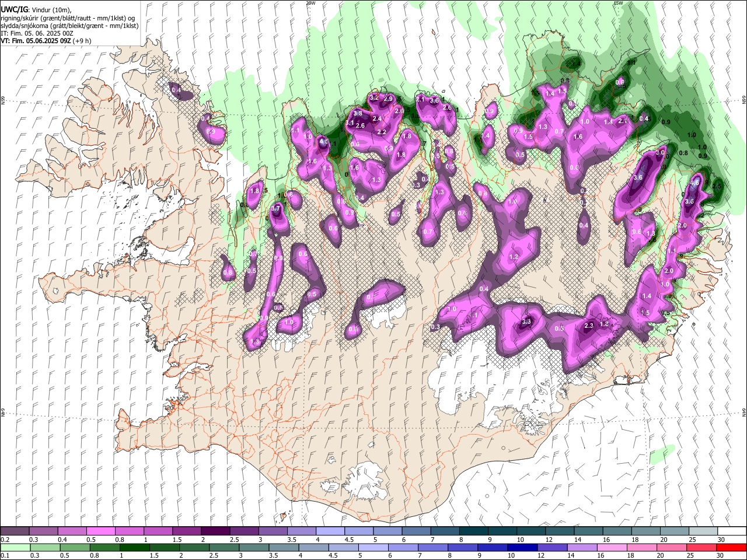This screenshot has height=560, width=747.
Task: Select top-row pale gray swatch between 25 and 30
Action: click(x=703, y=531)
